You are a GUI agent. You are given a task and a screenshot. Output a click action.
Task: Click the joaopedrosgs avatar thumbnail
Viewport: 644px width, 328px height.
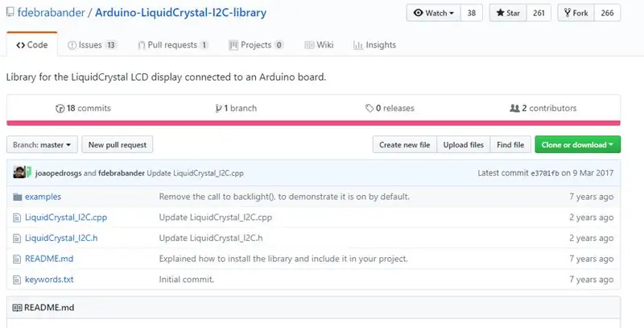point(19,172)
